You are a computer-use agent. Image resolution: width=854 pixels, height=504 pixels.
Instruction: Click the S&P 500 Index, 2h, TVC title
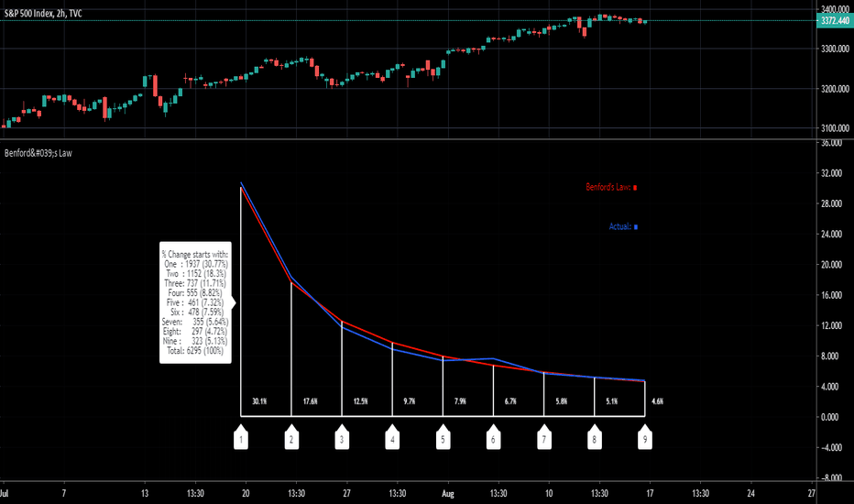pyautogui.click(x=43, y=13)
